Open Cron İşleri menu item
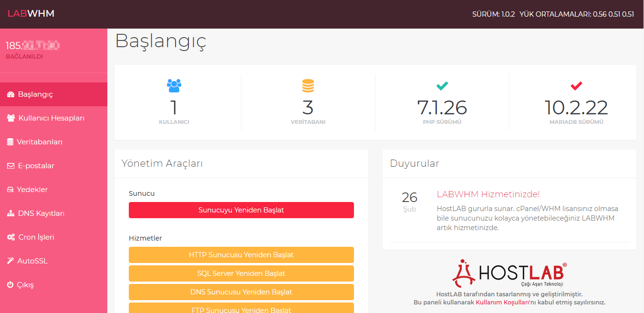Viewport: 644px width, 313px height. pyautogui.click(x=53, y=237)
